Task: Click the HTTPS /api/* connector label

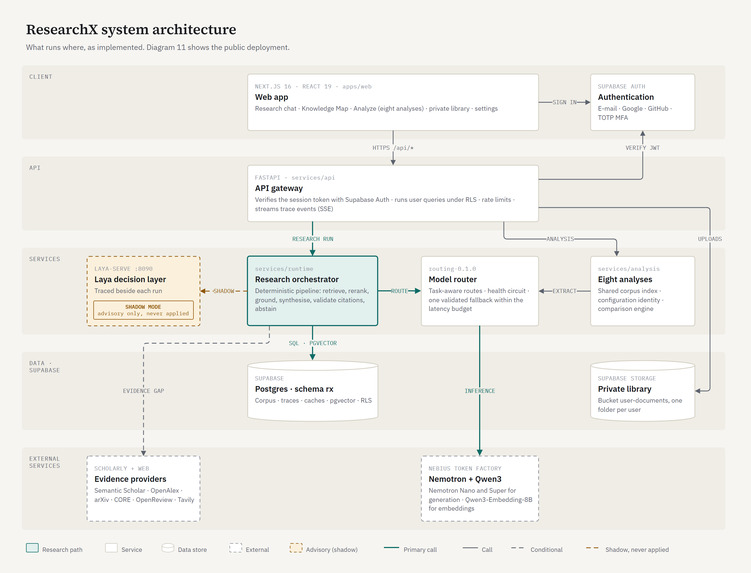Action: click(x=393, y=148)
